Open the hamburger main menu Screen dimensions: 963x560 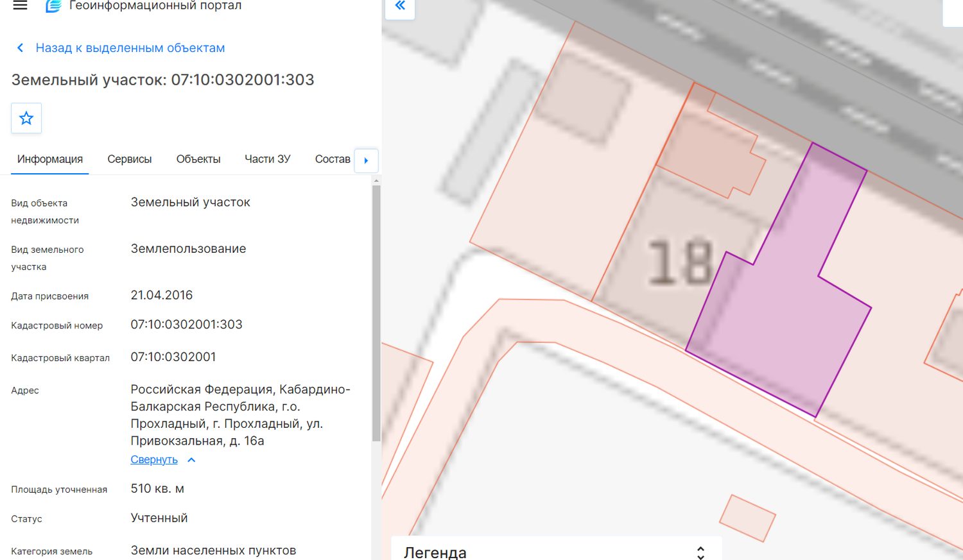click(x=21, y=5)
